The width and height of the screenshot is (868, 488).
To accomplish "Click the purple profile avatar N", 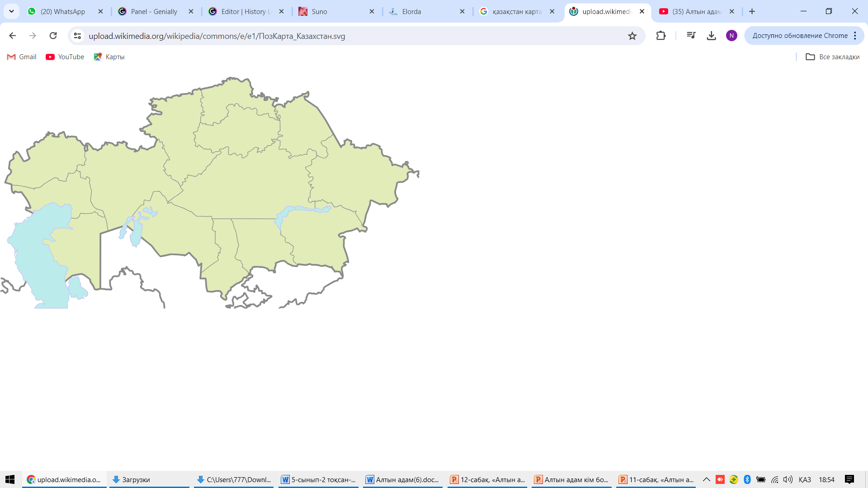I will [731, 36].
